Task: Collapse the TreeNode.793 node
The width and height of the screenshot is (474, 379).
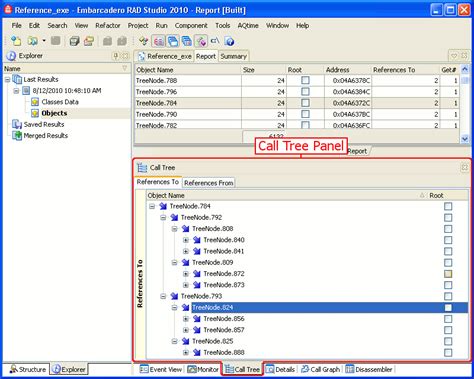Action: (x=163, y=296)
